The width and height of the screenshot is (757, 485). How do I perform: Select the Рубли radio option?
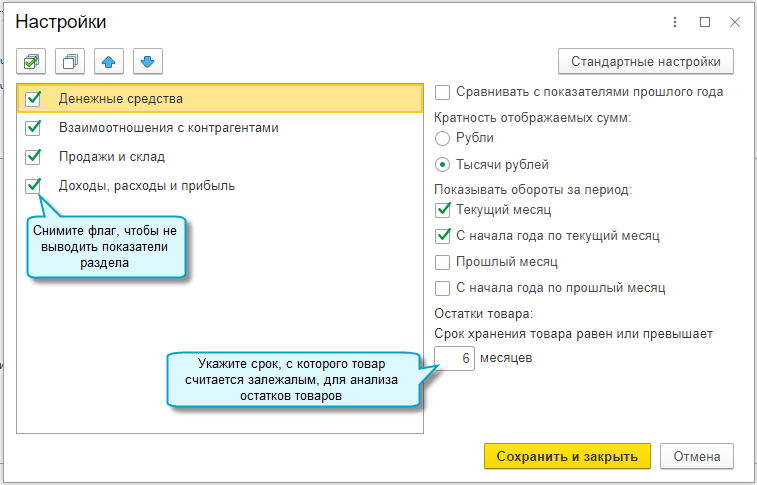443,138
